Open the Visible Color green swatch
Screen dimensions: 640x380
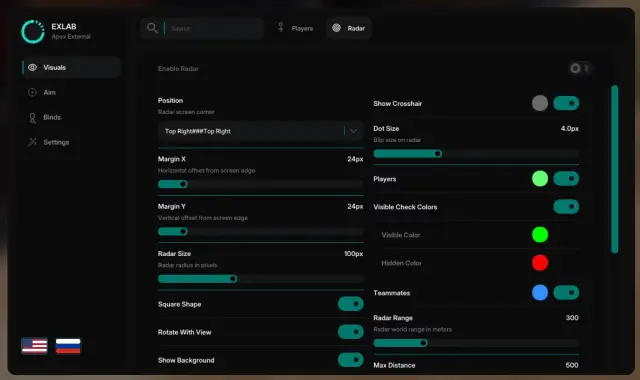point(540,235)
